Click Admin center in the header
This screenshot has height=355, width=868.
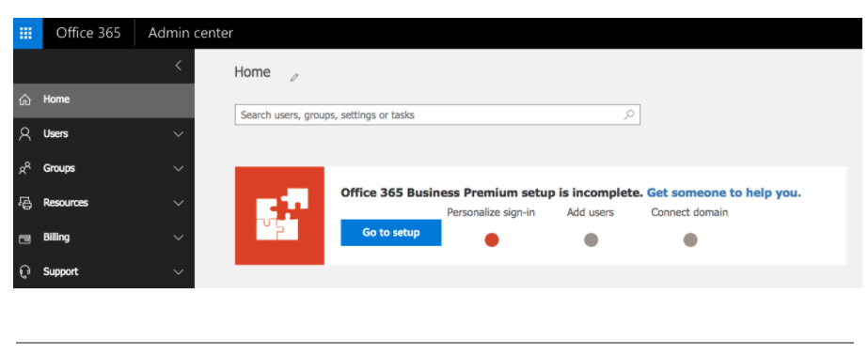tap(190, 33)
